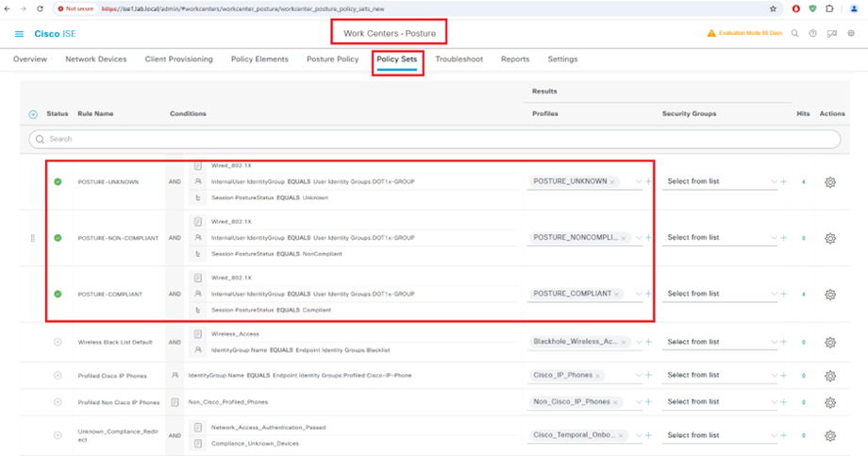Add a new rule with plus icon
This screenshot has height=456, width=868.
(x=33, y=114)
